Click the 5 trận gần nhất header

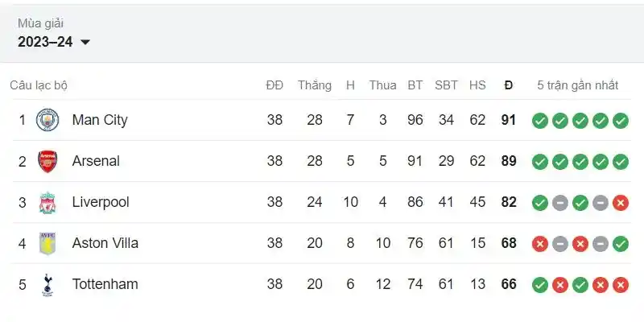[577, 85]
